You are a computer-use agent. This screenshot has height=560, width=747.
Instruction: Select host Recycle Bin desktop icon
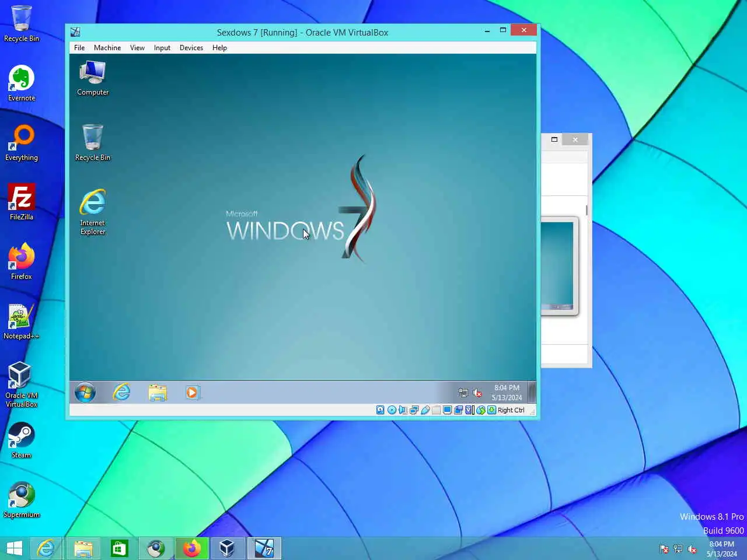click(22, 24)
